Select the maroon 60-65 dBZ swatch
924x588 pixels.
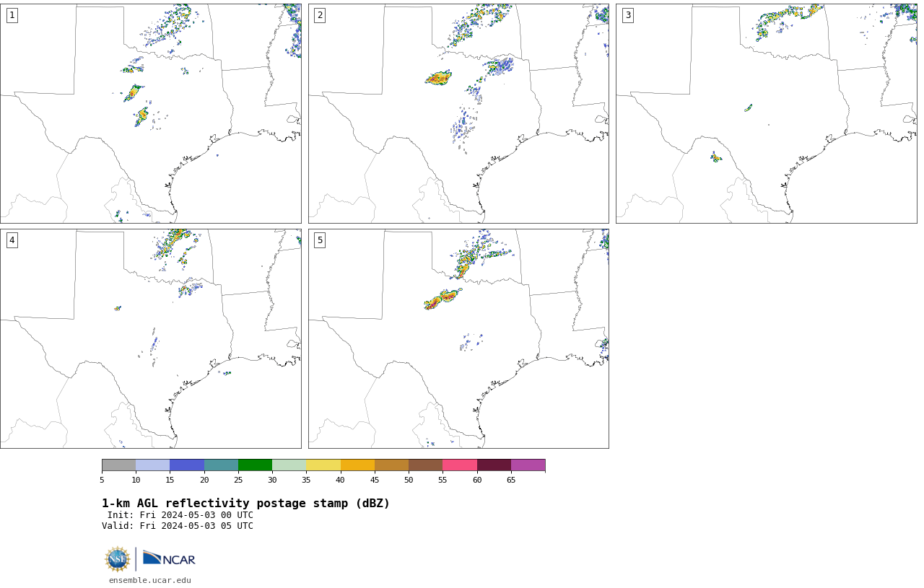(494, 465)
